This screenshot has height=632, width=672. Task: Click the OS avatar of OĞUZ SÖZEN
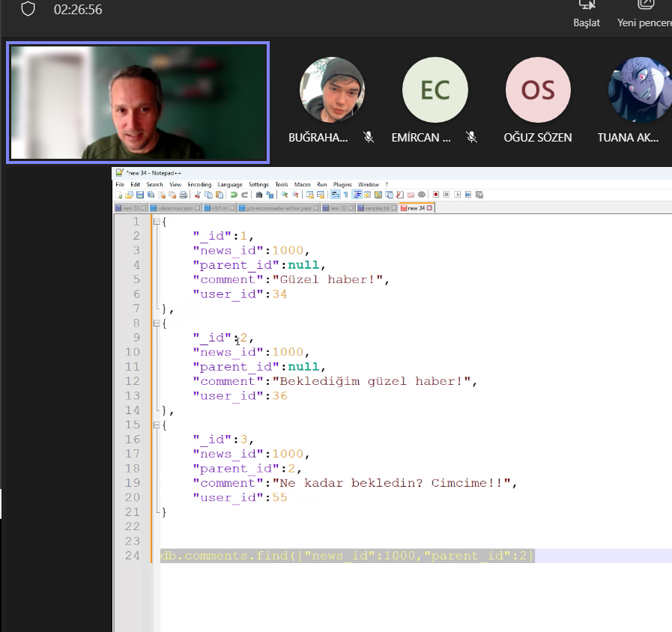pos(538,90)
